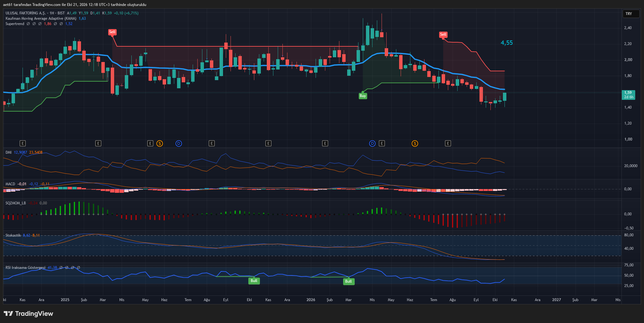The height and width of the screenshot is (323, 644).
Task: Select the MACD indicator legend
Action: tap(10, 184)
